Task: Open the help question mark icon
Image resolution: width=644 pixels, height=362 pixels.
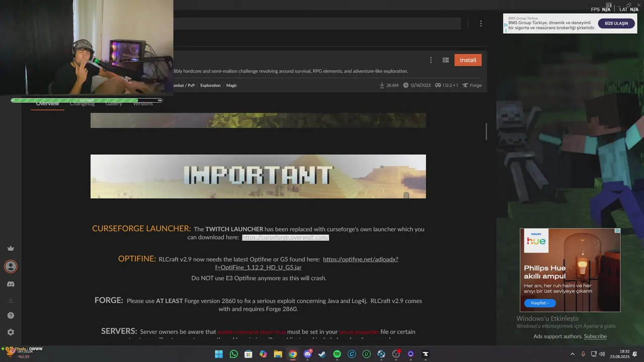Action: (x=11, y=316)
